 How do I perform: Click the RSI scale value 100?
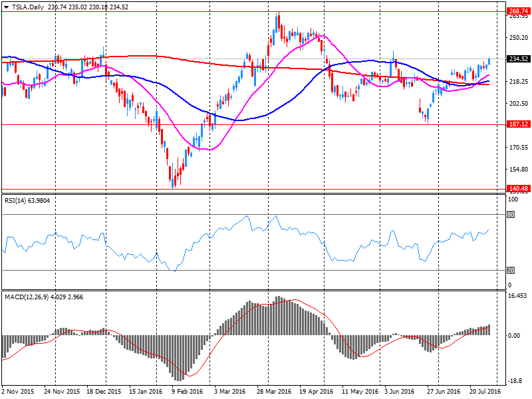pos(513,199)
